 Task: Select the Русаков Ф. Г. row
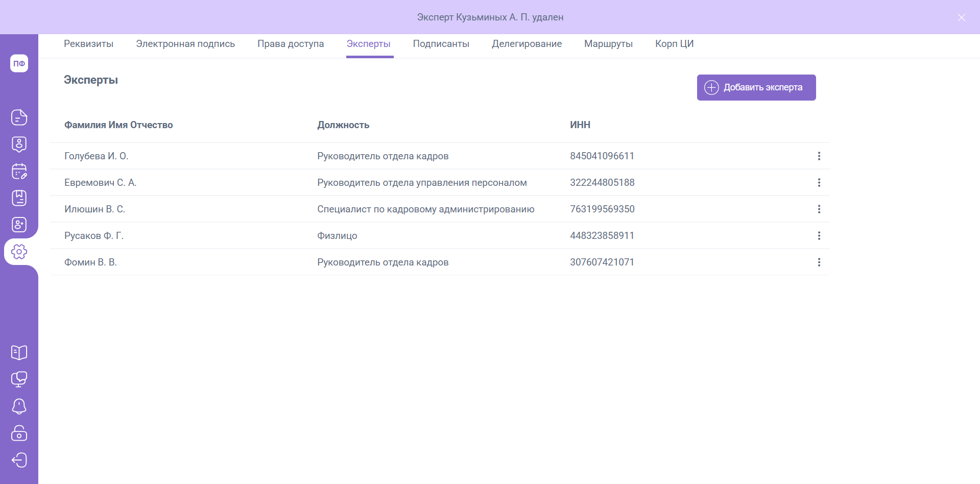(x=94, y=236)
